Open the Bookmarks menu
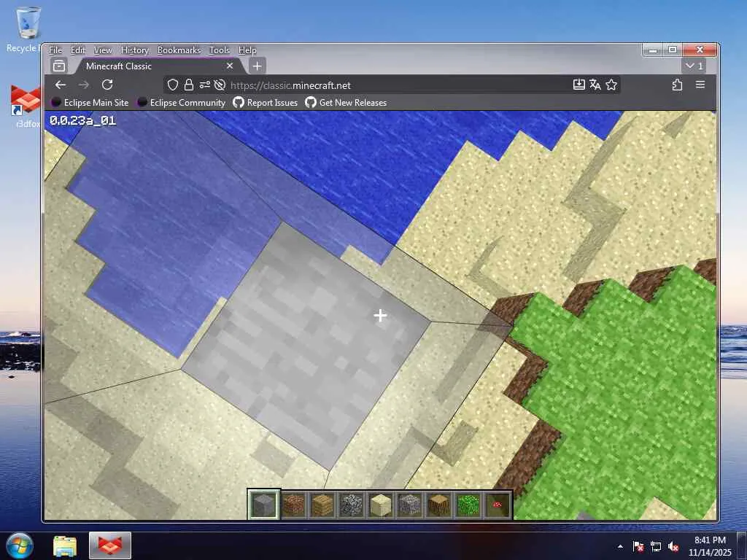 [x=179, y=50]
